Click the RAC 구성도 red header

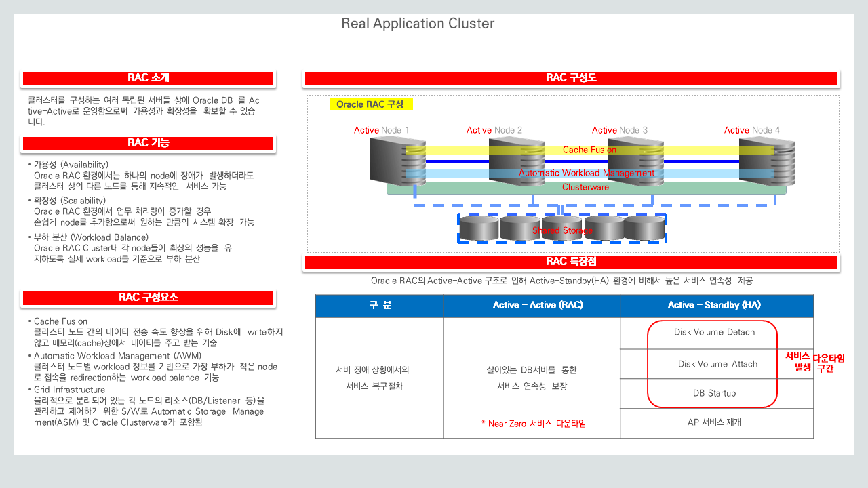[x=571, y=79]
